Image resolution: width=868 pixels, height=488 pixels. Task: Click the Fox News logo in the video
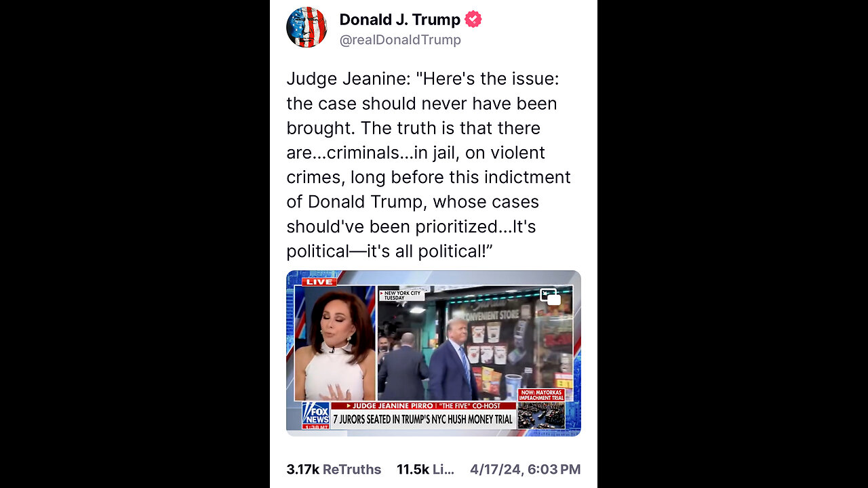[x=316, y=413]
